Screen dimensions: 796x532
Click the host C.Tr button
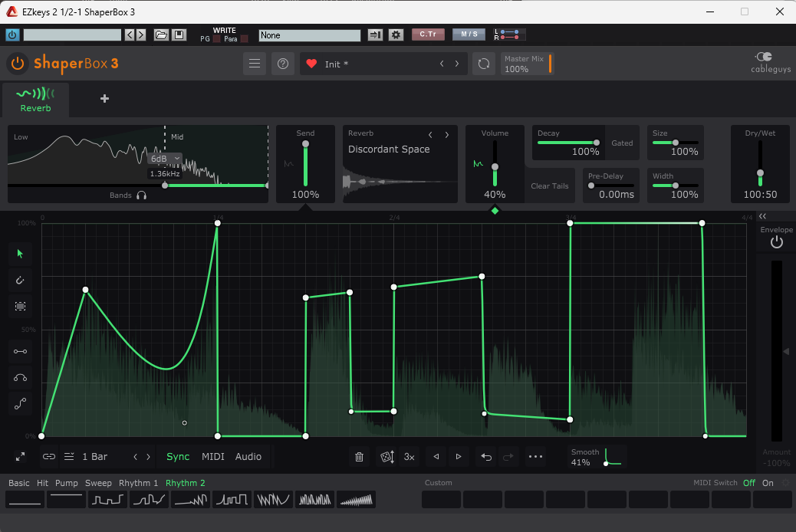[x=428, y=34]
